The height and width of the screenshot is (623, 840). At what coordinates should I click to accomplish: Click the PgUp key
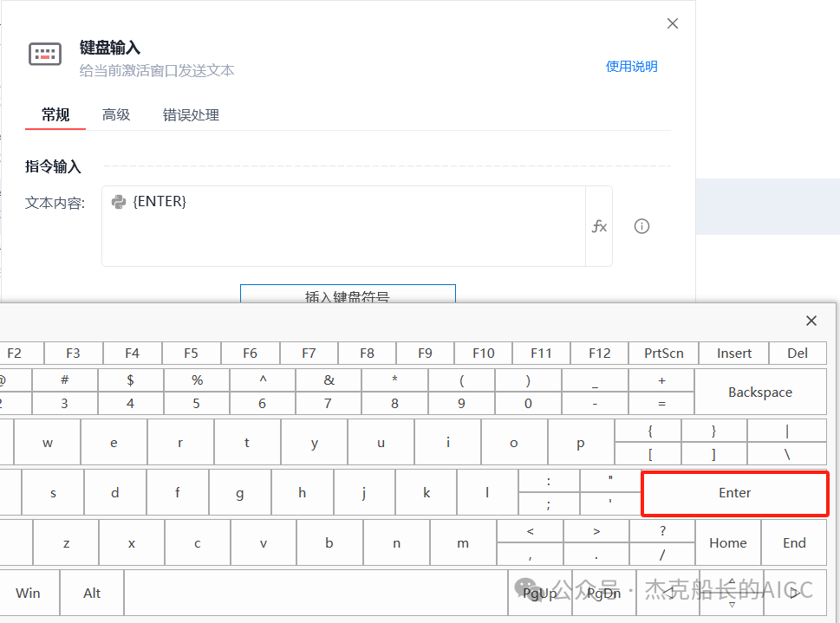pos(540,593)
